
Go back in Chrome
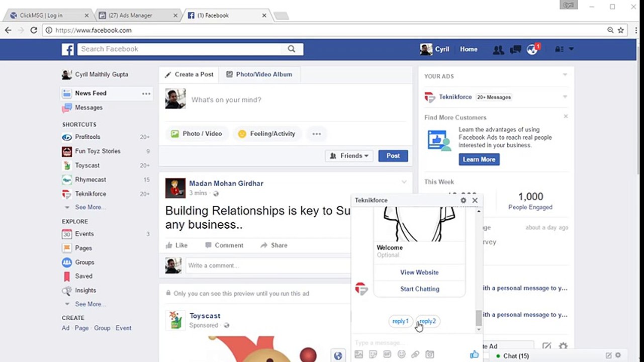pyautogui.click(x=8, y=30)
